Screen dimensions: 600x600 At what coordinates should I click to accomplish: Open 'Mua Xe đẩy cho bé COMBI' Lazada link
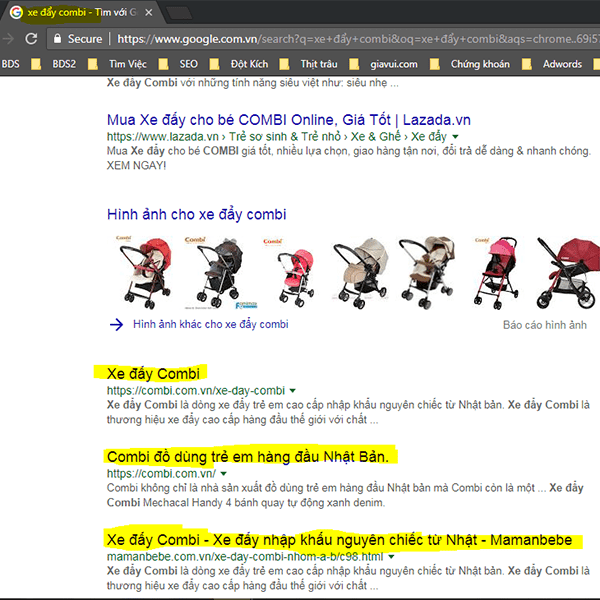coord(288,119)
